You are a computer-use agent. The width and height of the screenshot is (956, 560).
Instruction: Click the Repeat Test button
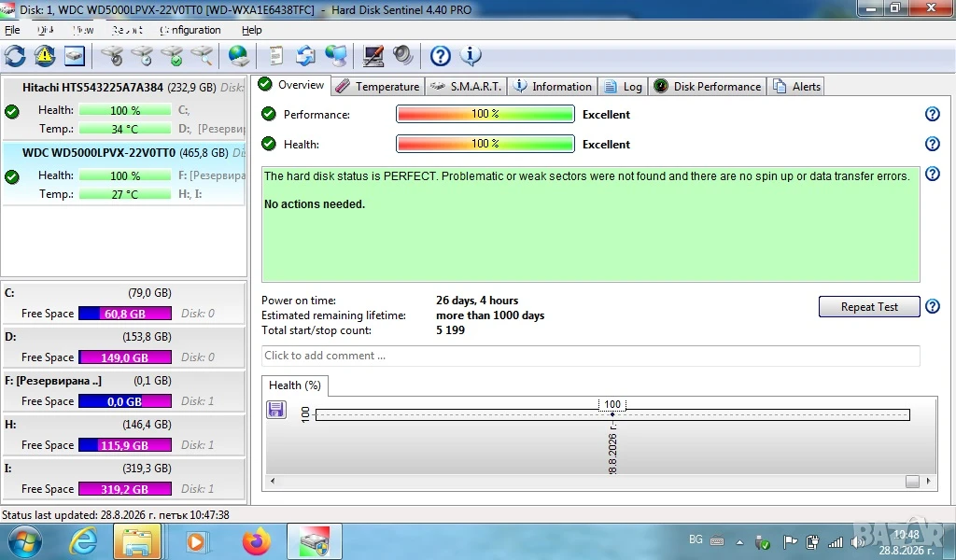click(869, 306)
